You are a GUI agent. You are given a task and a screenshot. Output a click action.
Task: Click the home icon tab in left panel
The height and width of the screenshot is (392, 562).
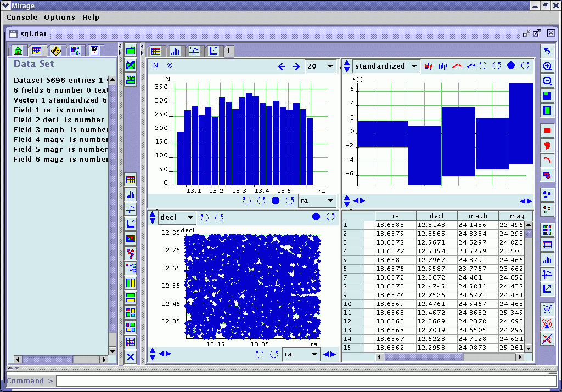[18, 51]
